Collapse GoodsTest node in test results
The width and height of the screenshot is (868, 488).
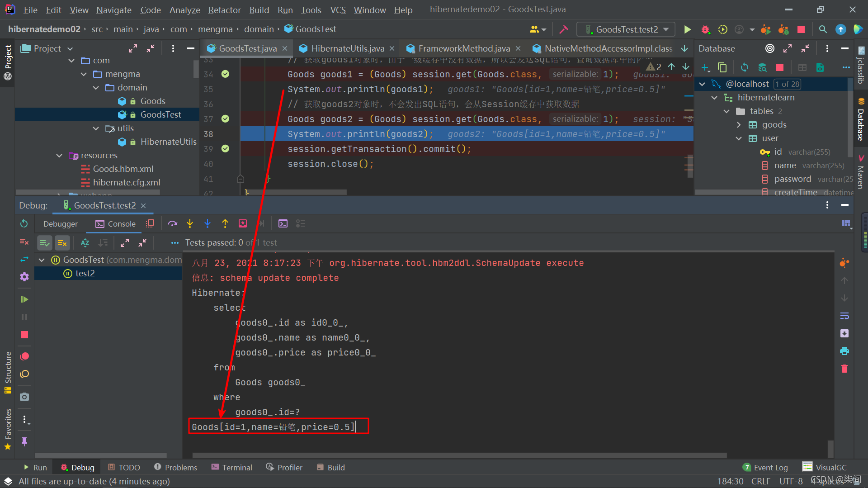(42, 260)
